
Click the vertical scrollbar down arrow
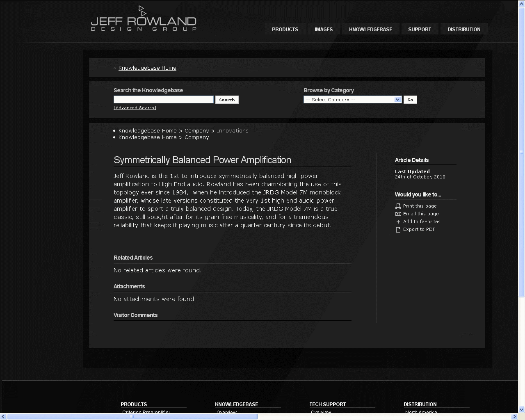pos(522,409)
